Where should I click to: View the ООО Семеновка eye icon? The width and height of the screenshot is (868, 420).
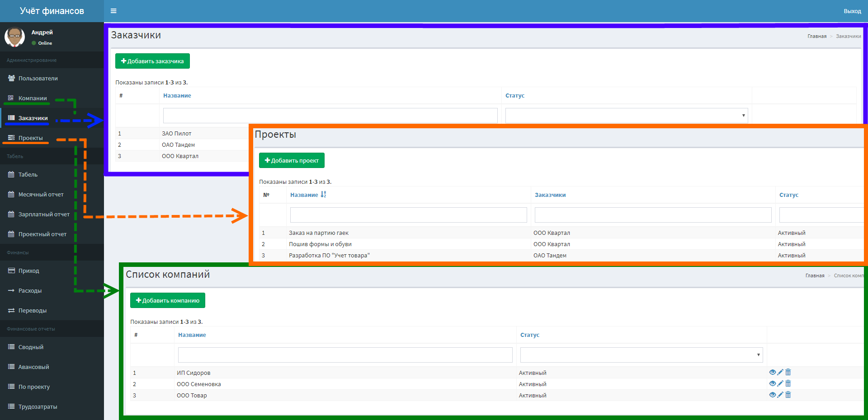point(772,384)
